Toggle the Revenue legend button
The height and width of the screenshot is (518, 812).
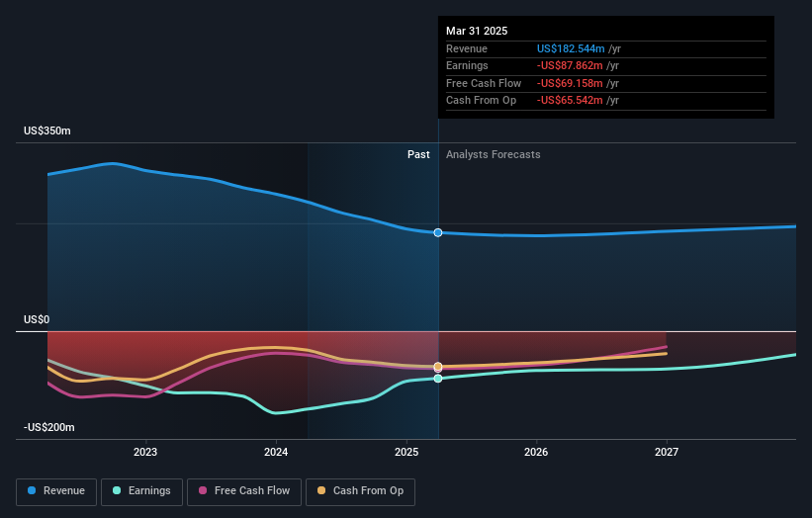(x=56, y=491)
